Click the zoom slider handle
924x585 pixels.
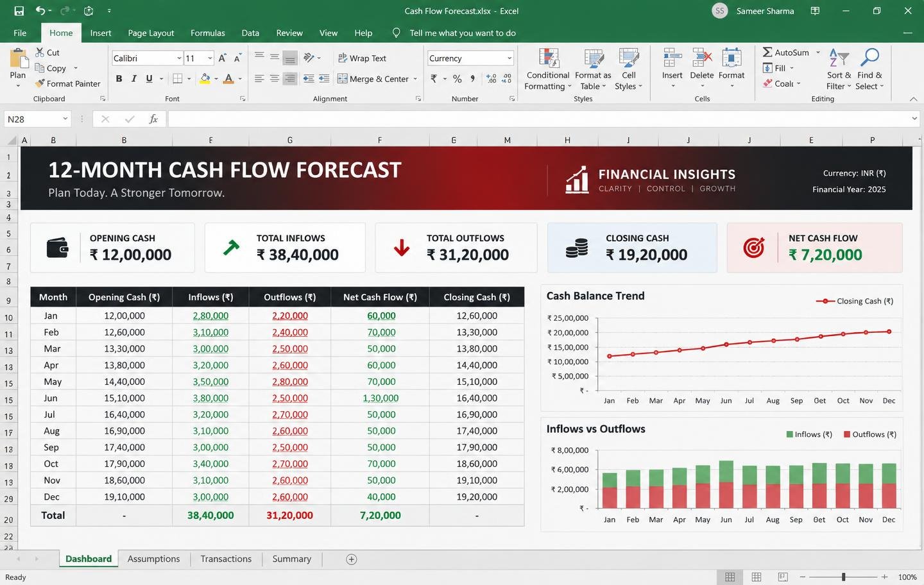click(843, 577)
